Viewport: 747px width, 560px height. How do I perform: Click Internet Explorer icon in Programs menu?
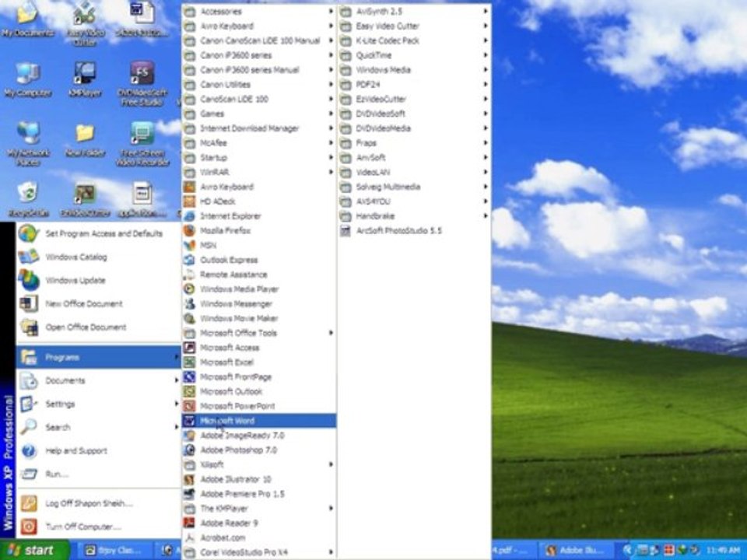coord(190,215)
